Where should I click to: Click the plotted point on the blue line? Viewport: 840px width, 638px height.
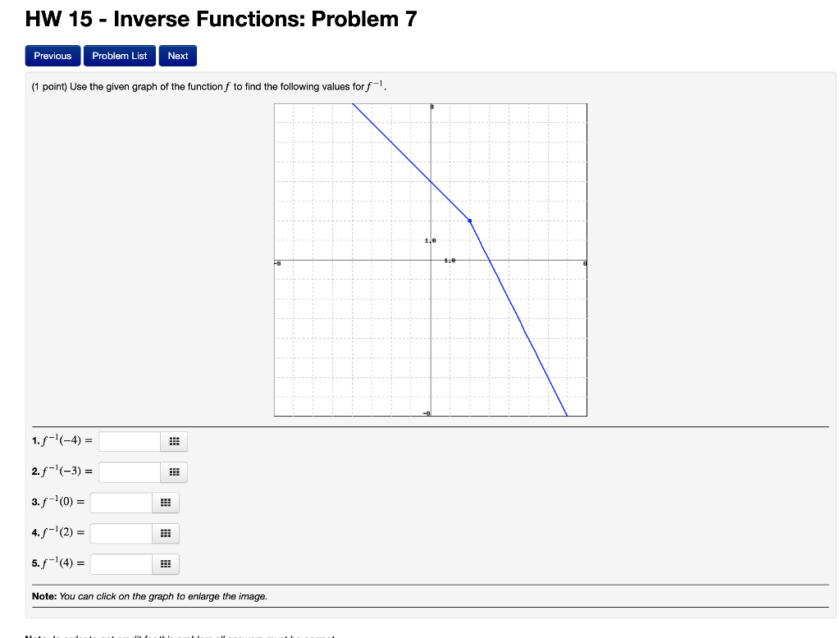tap(469, 219)
